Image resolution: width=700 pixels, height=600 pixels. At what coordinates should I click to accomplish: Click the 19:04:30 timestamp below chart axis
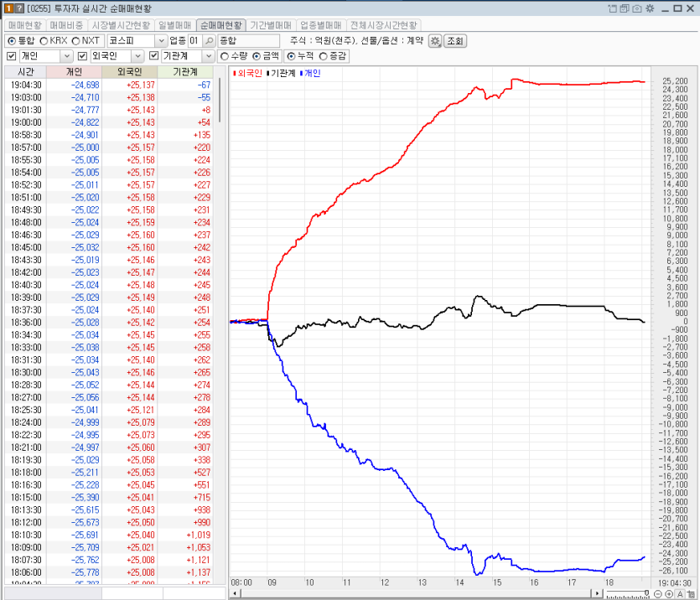click(674, 582)
